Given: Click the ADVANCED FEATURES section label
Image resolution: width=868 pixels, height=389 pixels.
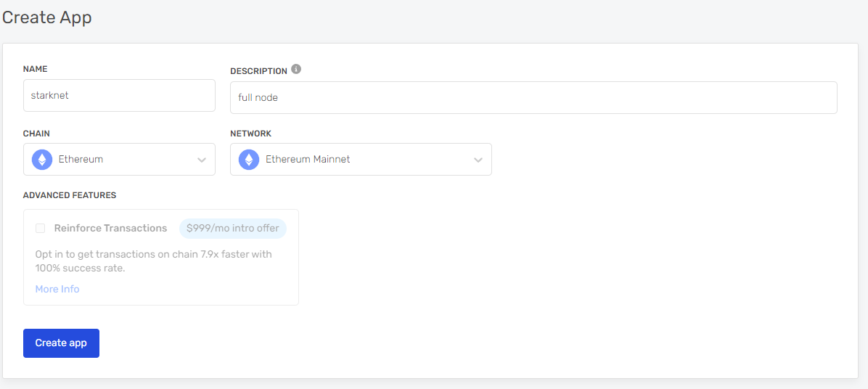Looking at the screenshot, I should (x=70, y=195).
